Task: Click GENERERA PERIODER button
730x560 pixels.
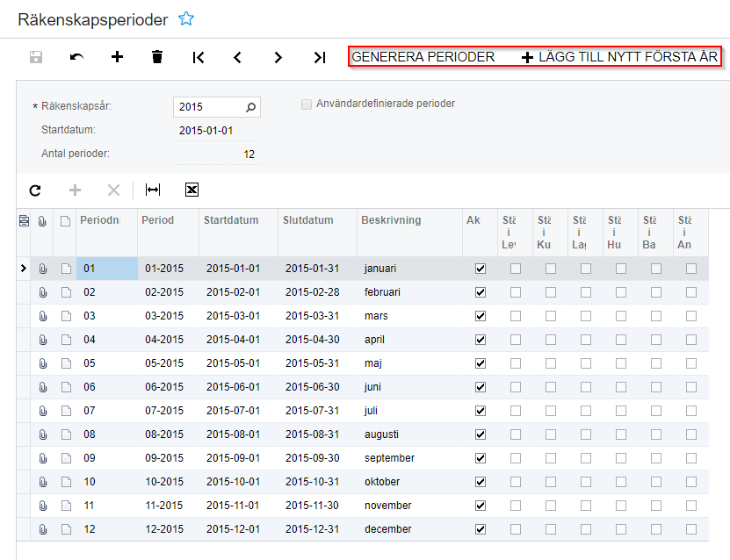Action: coord(423,57)
